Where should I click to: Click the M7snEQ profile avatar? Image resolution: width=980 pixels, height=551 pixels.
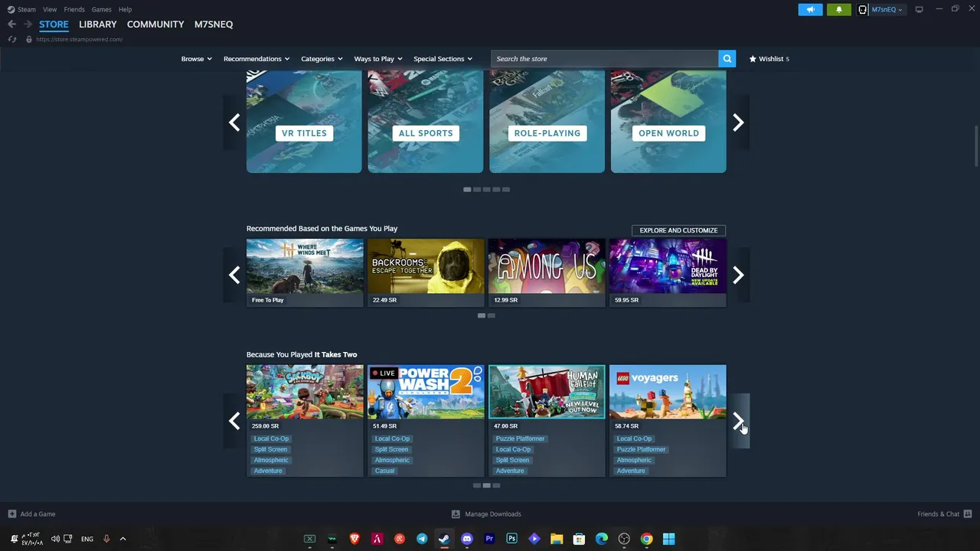coord(863,9)
